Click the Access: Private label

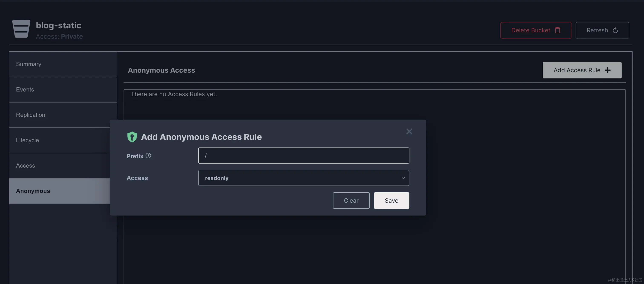(x=59, y=36)
